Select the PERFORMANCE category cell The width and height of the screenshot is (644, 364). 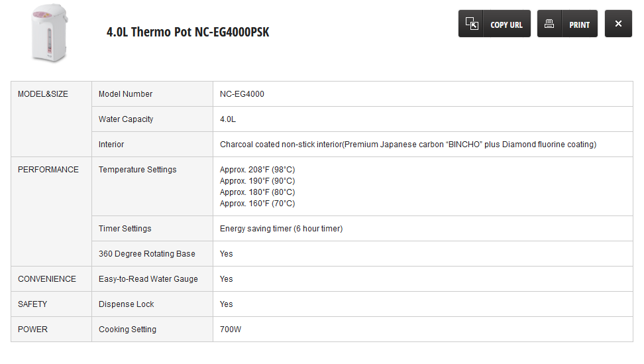click(x=48, y=170)
